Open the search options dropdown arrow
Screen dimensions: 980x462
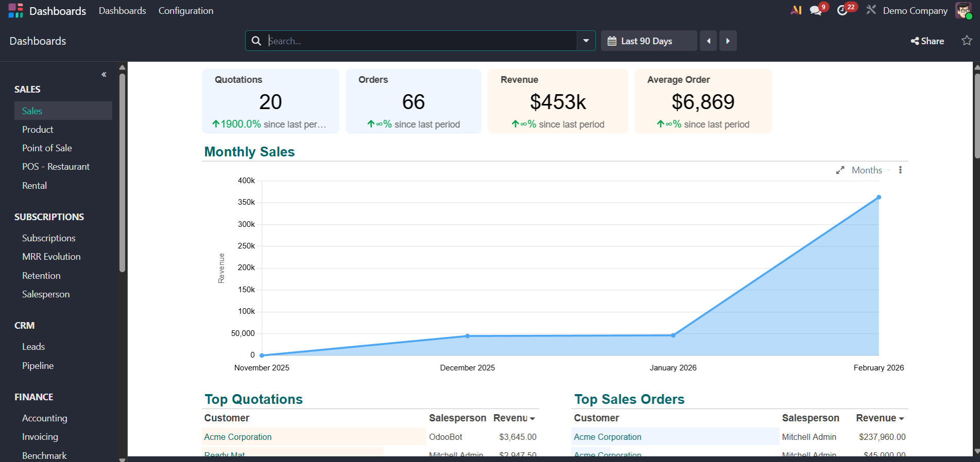[586, 41]
